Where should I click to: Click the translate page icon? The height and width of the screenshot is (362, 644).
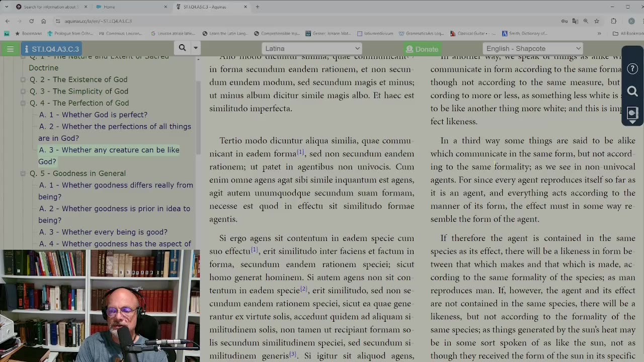(575, 21)
